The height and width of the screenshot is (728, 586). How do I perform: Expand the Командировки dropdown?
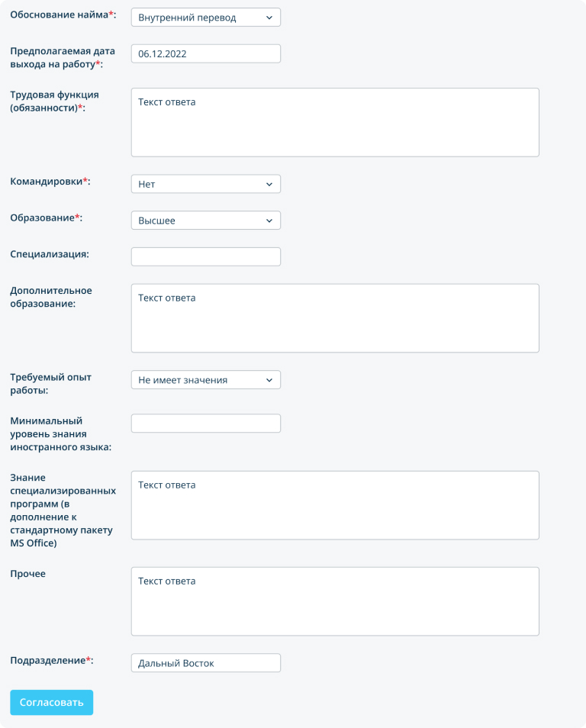tap(206, 184)
